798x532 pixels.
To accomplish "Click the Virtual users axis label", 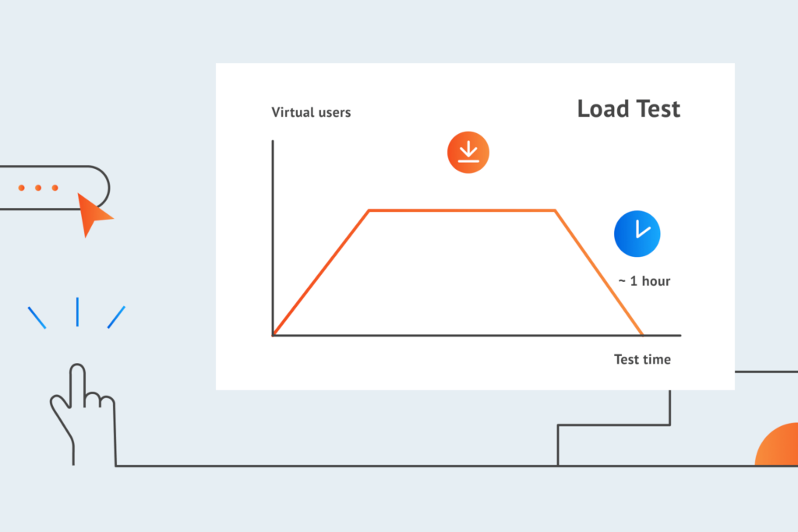I will [x=311, y=112].
